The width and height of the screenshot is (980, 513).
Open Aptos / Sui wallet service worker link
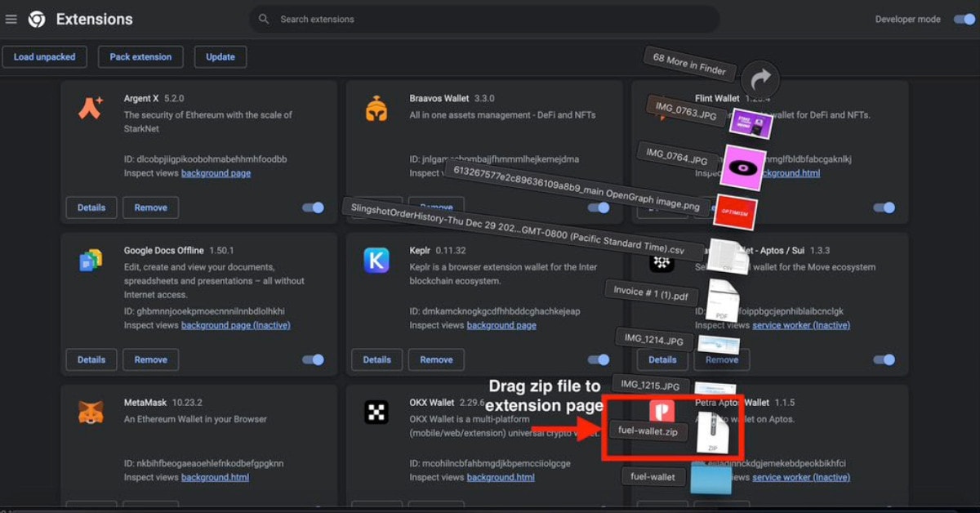(801, 325)
